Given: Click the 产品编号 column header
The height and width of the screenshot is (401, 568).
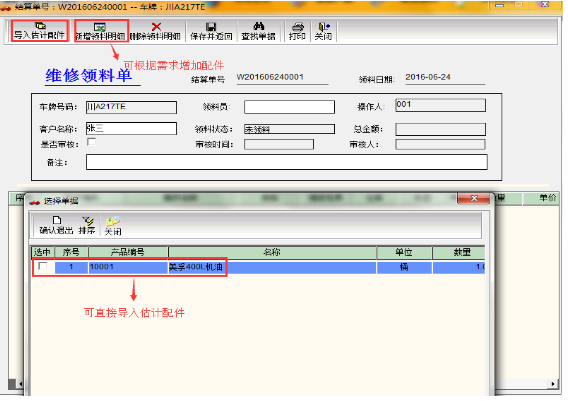Looking at the screenshot, I should 128,252.
